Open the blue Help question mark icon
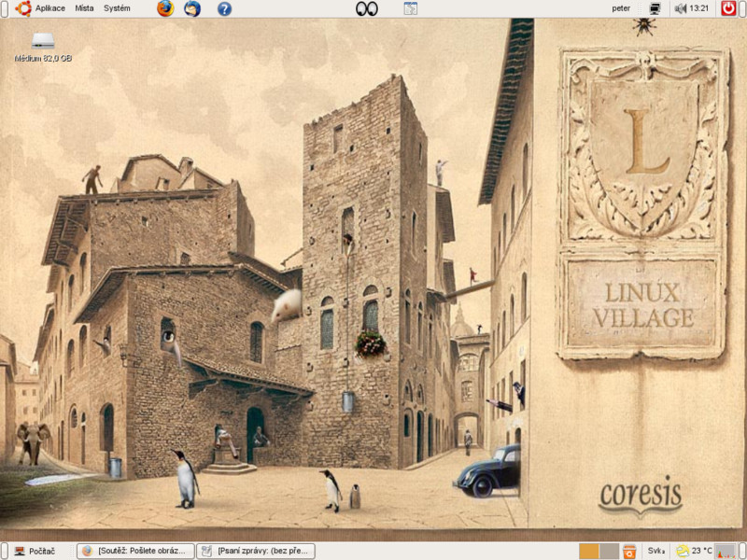 pos(224,8)
